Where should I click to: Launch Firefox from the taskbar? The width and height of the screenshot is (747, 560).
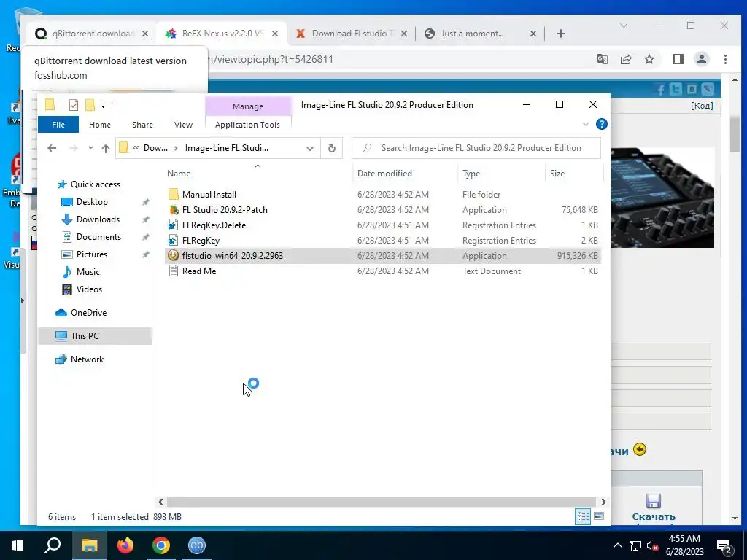pos(125,545)
